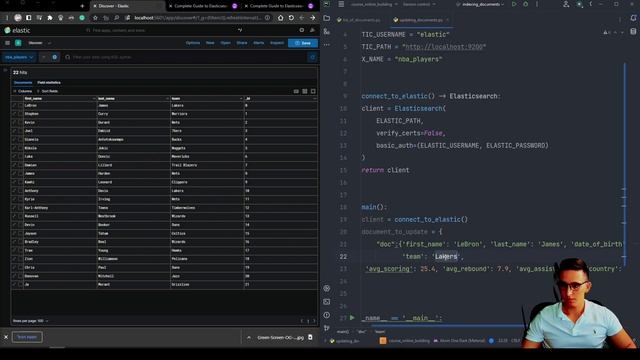Reload the browser page
Image resolution: width=640 pixels, height=360 pixels.
click(x=291, y=18)
